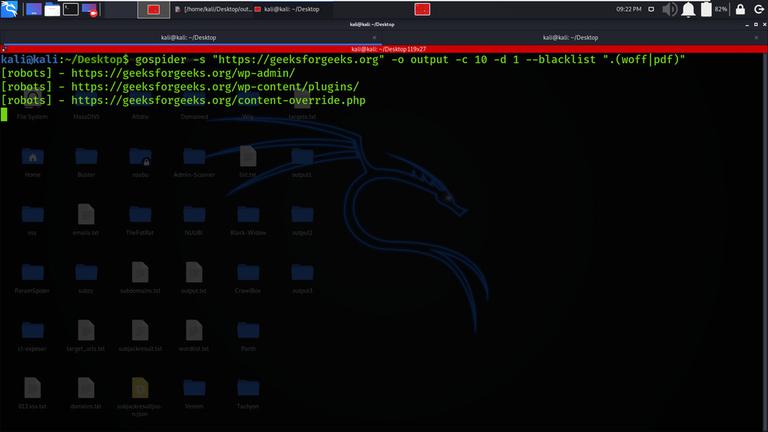Open the screen recorder panel icon
Screen dimensions: 768x432
[x=90, y=9]
